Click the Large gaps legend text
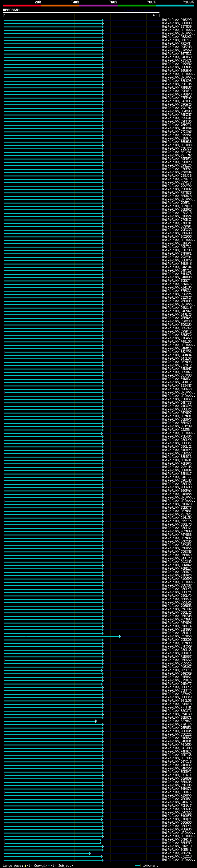 (x=38, y=865)
